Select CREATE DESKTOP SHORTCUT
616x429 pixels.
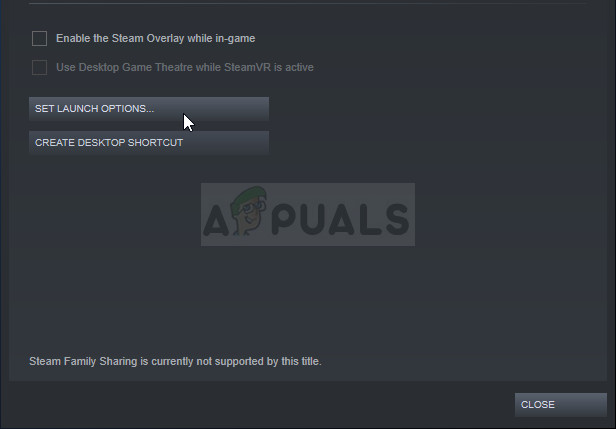tap(149, 143)
